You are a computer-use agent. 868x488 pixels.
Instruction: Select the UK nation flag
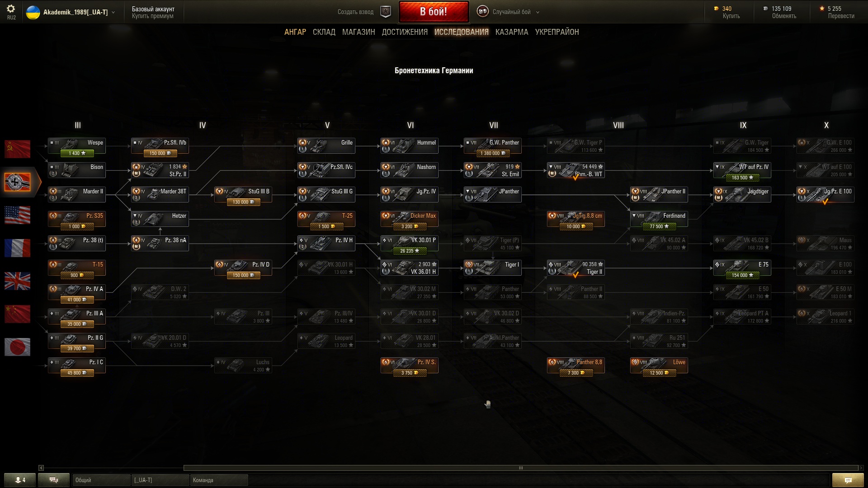(17, 281)
